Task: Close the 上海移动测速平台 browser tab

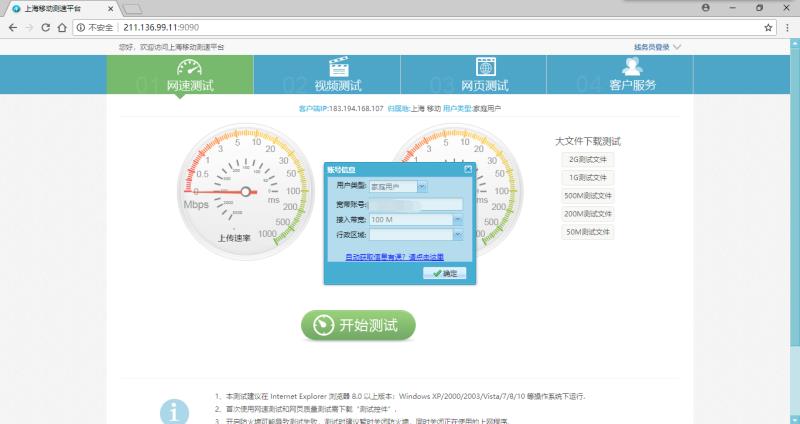Action: [111, 9]
